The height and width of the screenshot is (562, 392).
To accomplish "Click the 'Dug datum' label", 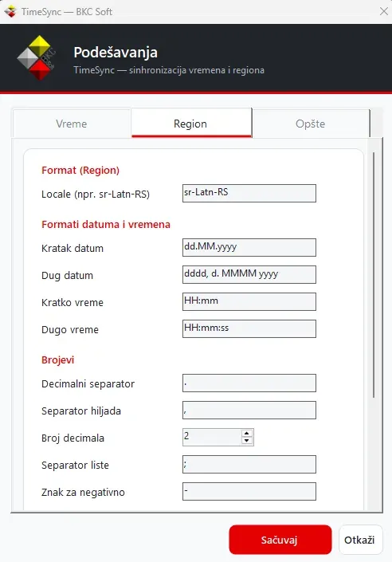I will coord(68,276).
